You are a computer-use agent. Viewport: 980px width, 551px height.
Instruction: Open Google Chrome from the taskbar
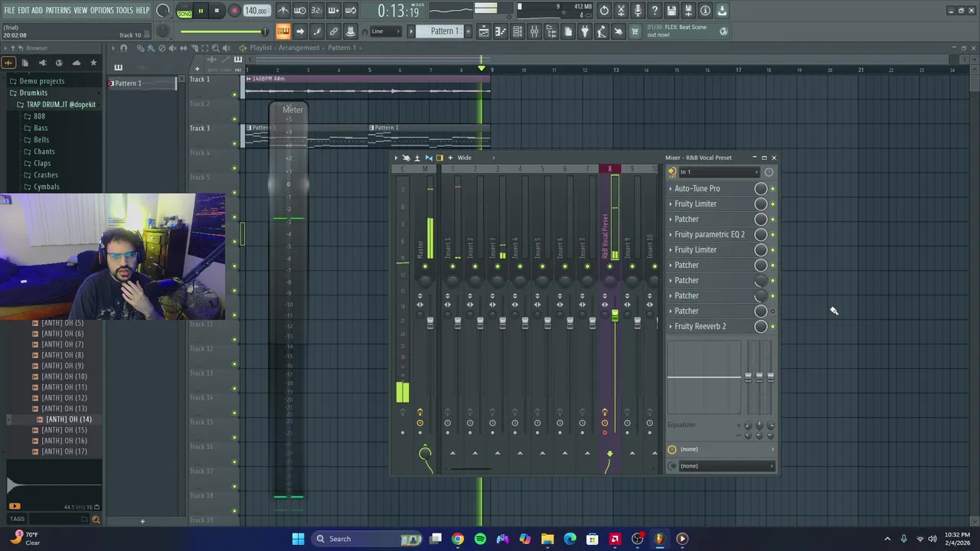457,539
